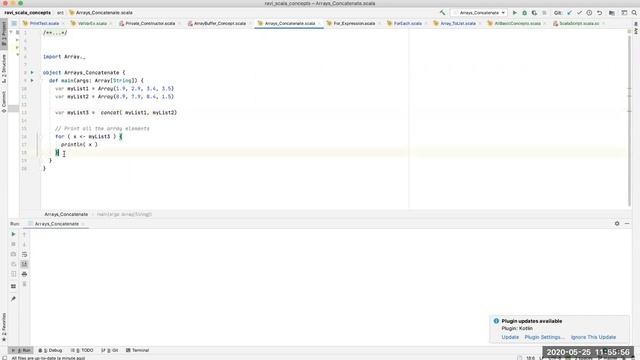Click the Up stack trace arrow

coord(24,234)
